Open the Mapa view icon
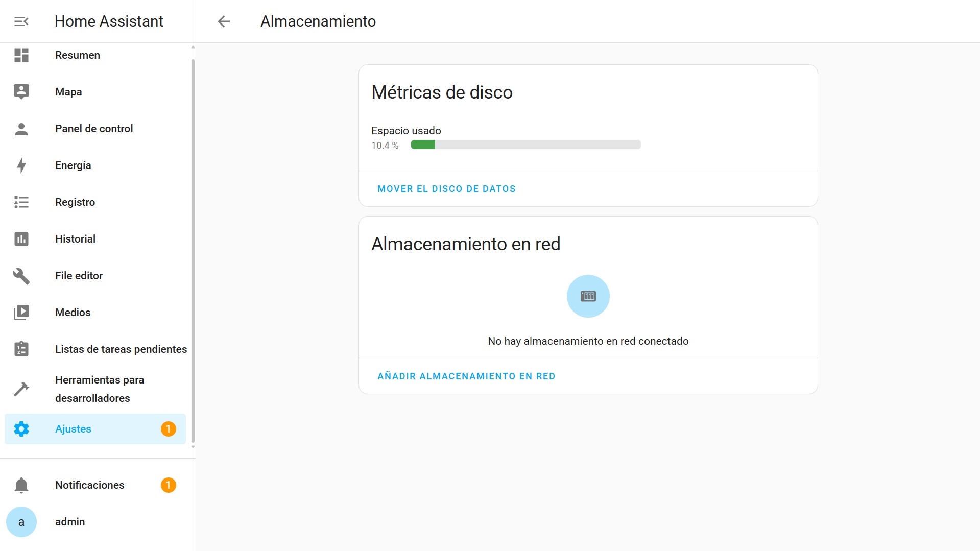The height and width of the screenshot is (551, 980). point(21,91)
